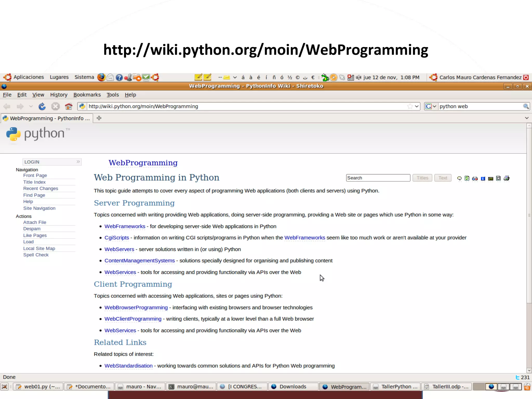Click the Recent Changes sidebar link
Image resolution: width=532 pixels, height=399 pixels.
pos(41,189)
